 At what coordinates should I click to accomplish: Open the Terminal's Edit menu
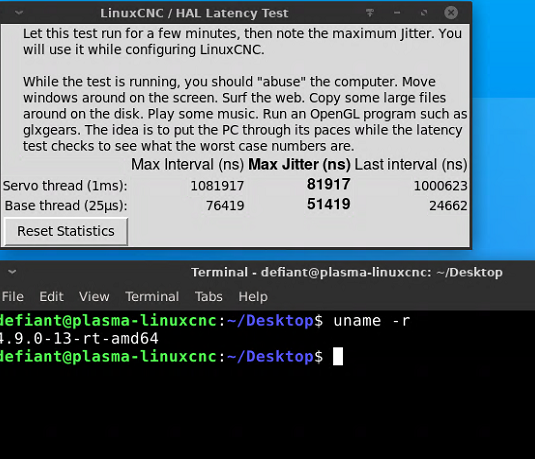[51, 297]
